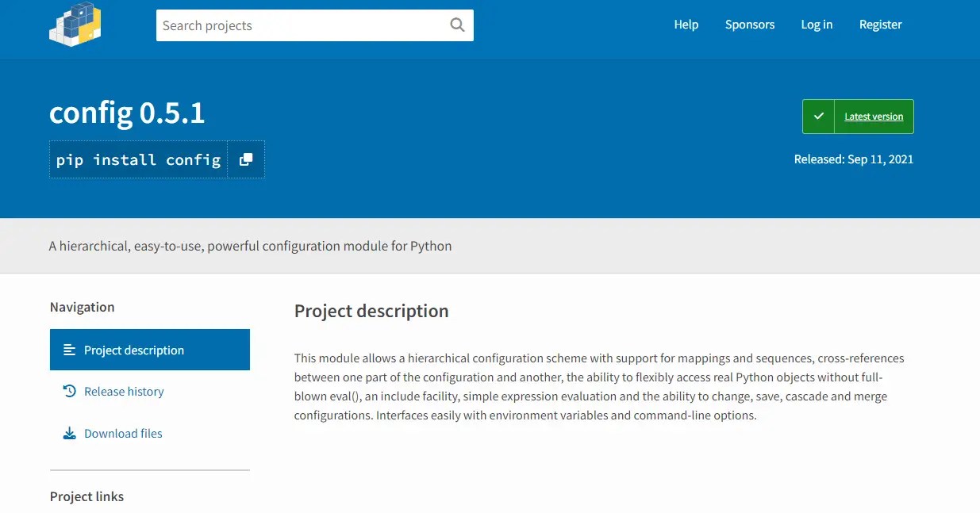Viewport: 980px width, 513px height.
Task: Click the Released: Sep 11, 2021 date
Action: tap(854, 159)
